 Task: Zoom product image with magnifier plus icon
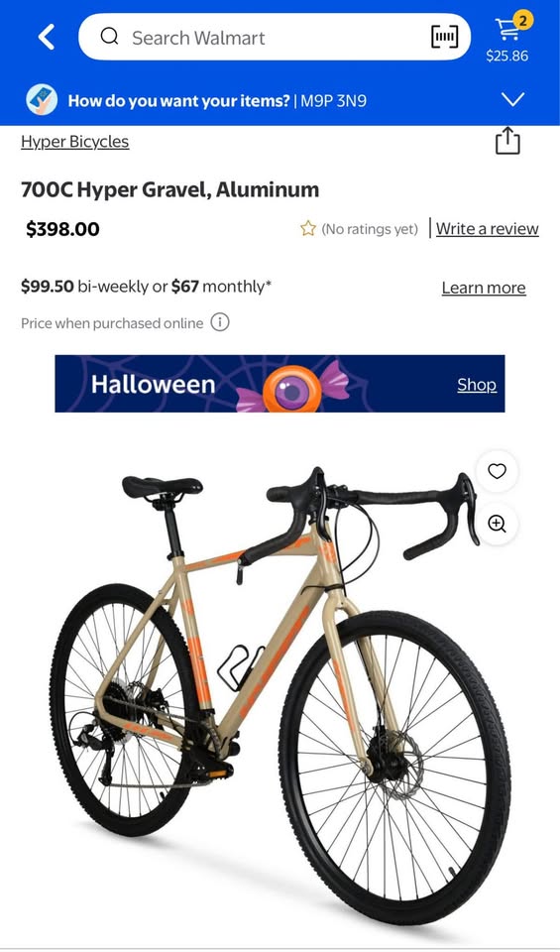tap(497, 524)
